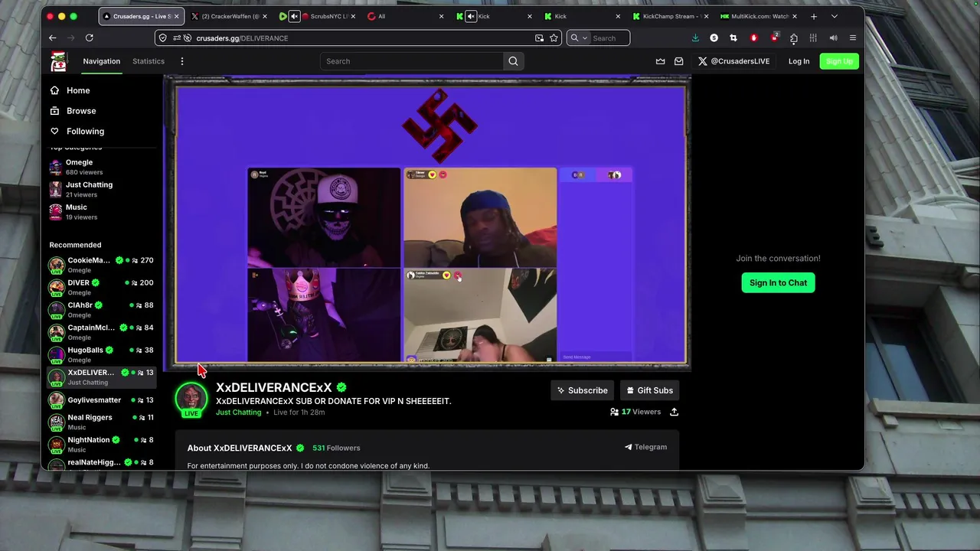This screenshot has height=551, width=980.
Task: Open the @CrusadersLIVE X link
Action: coord(733,61)
